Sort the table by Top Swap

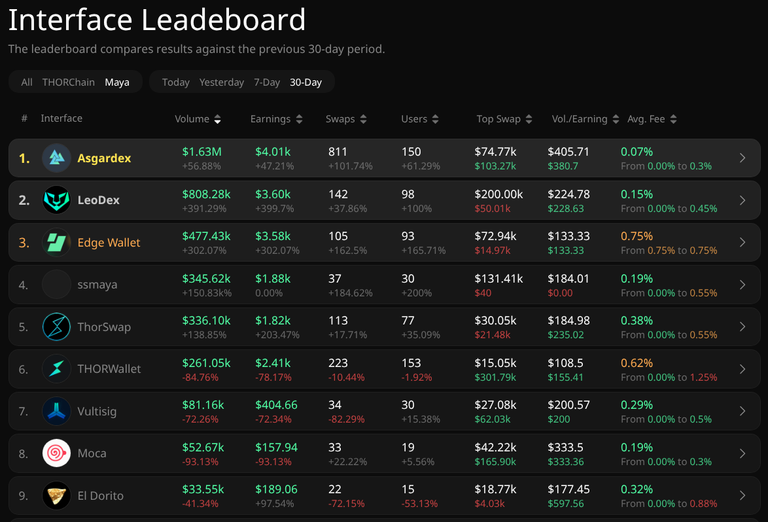[x=504, y=119]
